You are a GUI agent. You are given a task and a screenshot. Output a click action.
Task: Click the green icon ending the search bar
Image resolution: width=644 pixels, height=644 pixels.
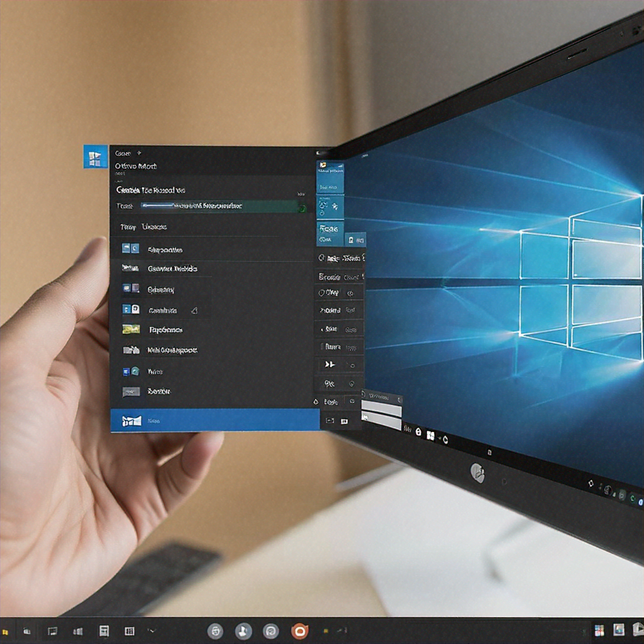tap(302, 209)
